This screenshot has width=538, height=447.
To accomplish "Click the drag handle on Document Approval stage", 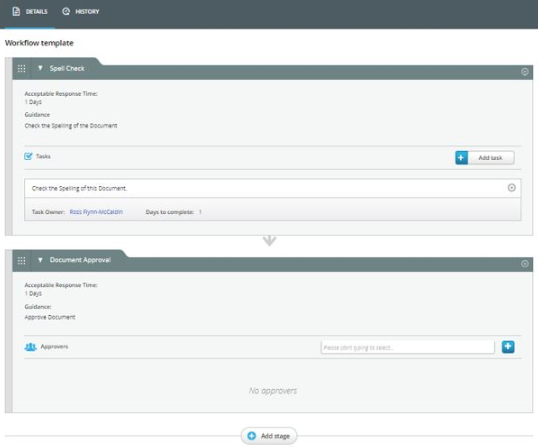I will [21, 261].
